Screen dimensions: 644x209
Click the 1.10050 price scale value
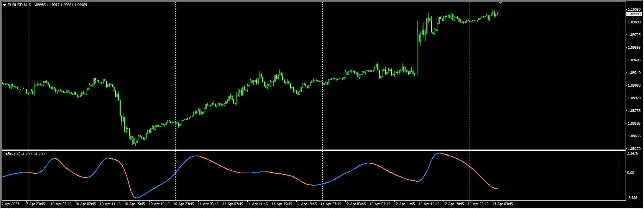(x=634, y=10)
